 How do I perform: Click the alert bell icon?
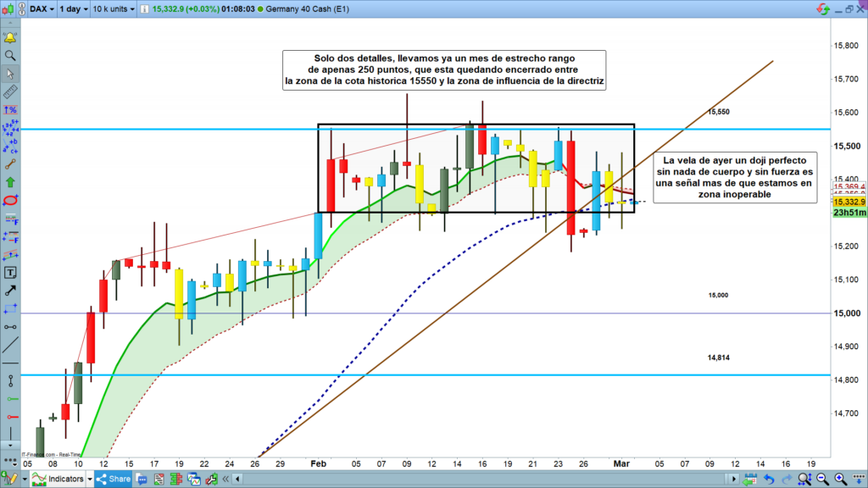[x=10, y=38]
